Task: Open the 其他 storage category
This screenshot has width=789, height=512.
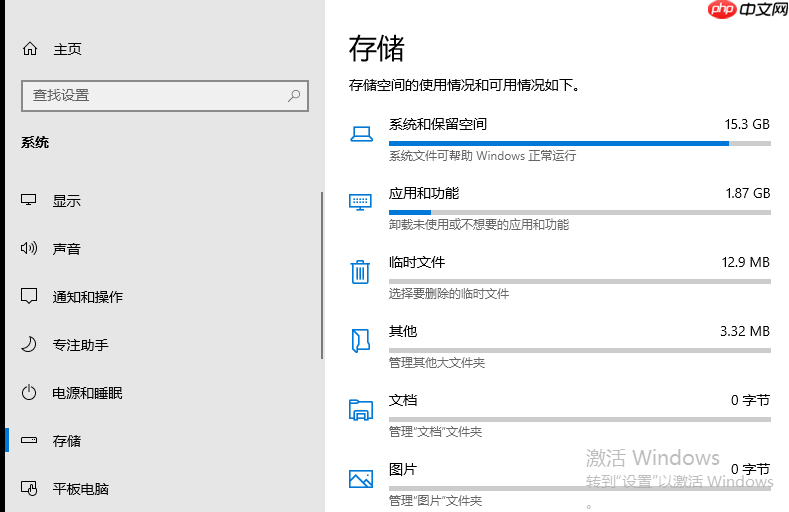Action: pyautogui.click(x=560, y=346)
